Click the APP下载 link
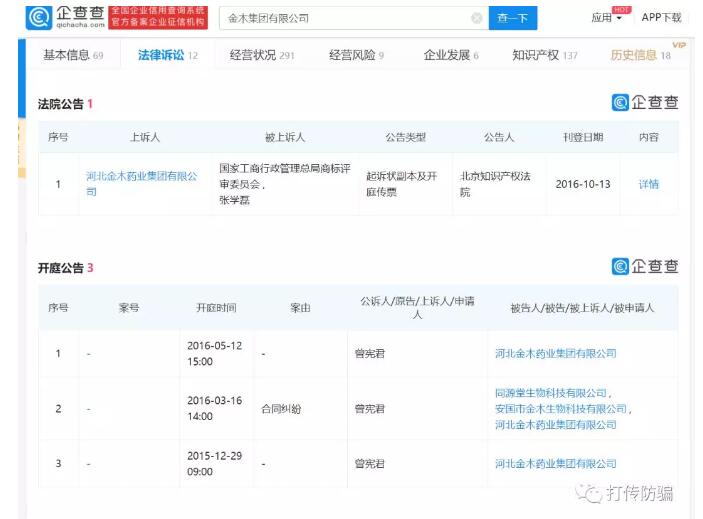 pos(661,18)
